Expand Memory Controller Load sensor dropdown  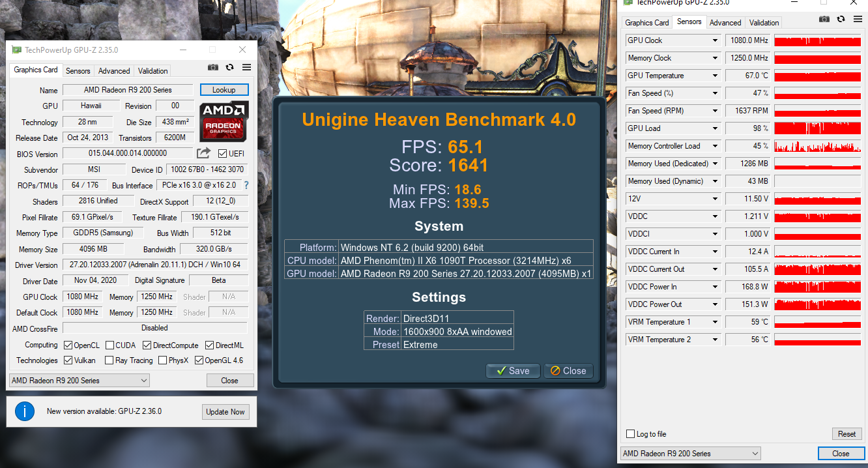(x=715, y=146)
